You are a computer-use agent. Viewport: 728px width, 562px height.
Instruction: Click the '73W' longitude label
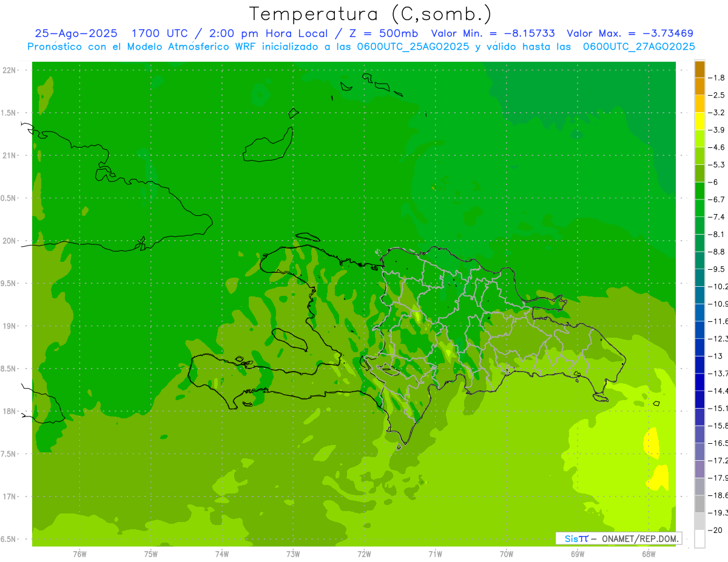click(x=293, y=554)
